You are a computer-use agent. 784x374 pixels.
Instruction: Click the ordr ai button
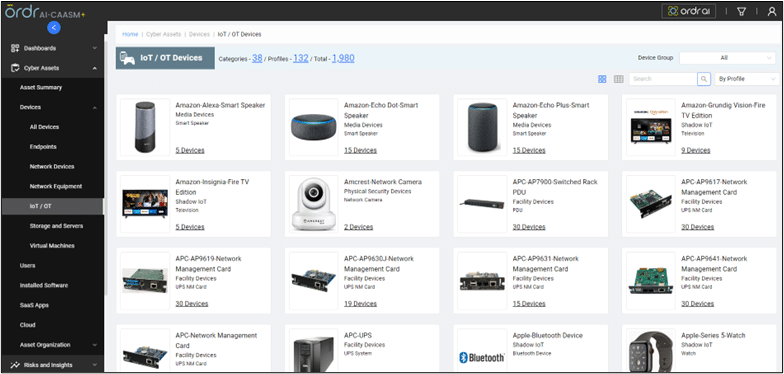[x=688, y=12]
